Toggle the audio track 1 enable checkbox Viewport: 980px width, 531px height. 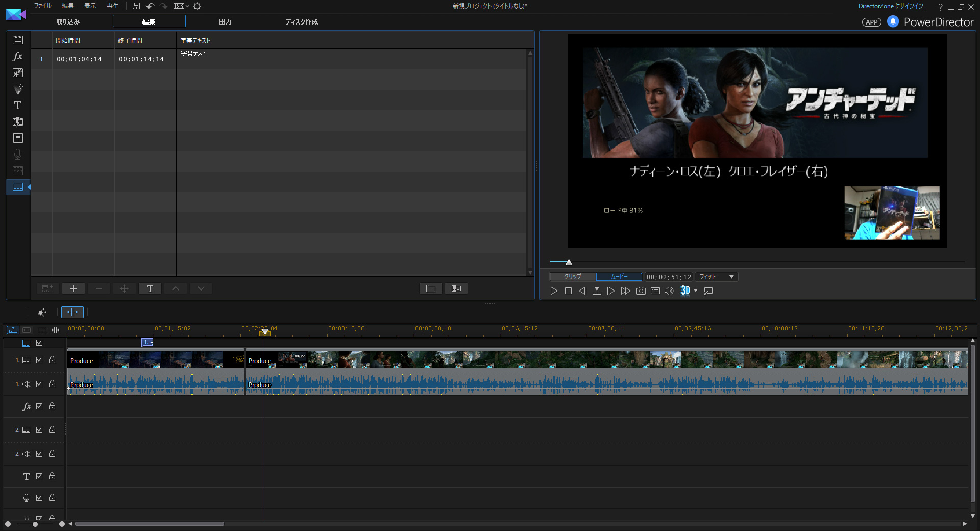coord(39,384)
